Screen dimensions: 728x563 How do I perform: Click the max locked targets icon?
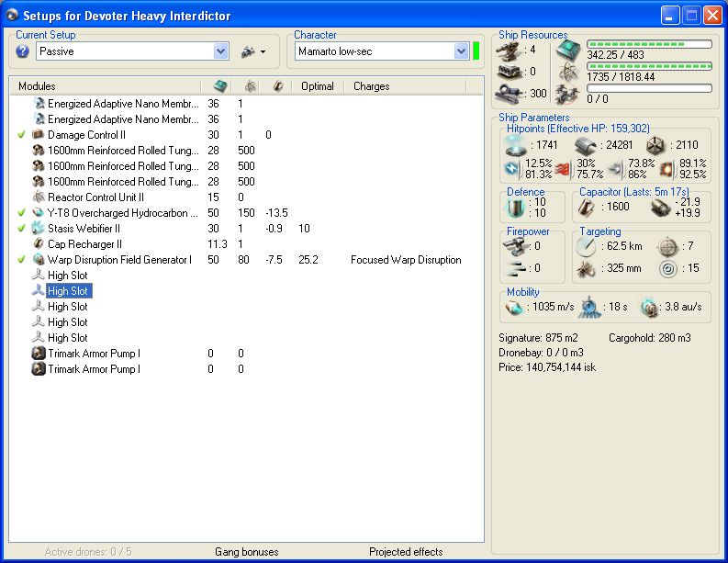click(x=667, y=247)
